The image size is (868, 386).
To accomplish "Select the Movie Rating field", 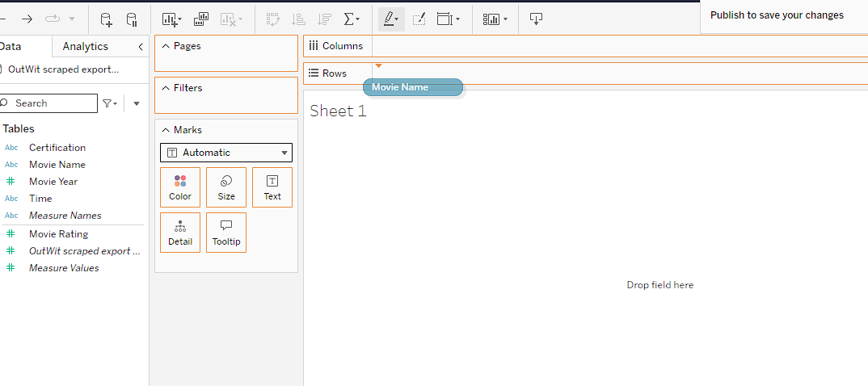I will tap(58, 234).
